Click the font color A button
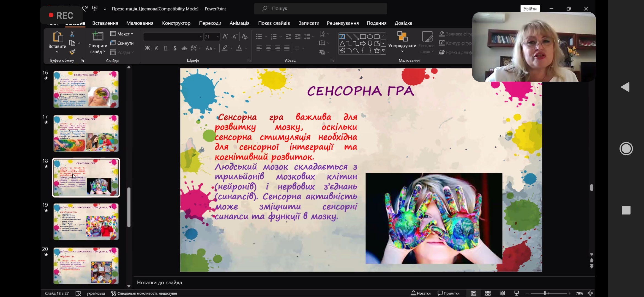This screenshot has height=297, width=644. [x=239, y=48]
